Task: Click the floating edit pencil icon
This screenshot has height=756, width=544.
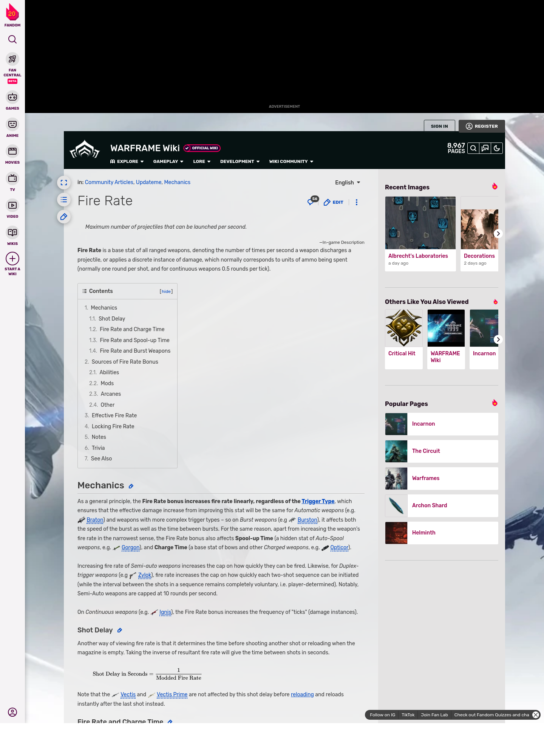Action: 64,217
